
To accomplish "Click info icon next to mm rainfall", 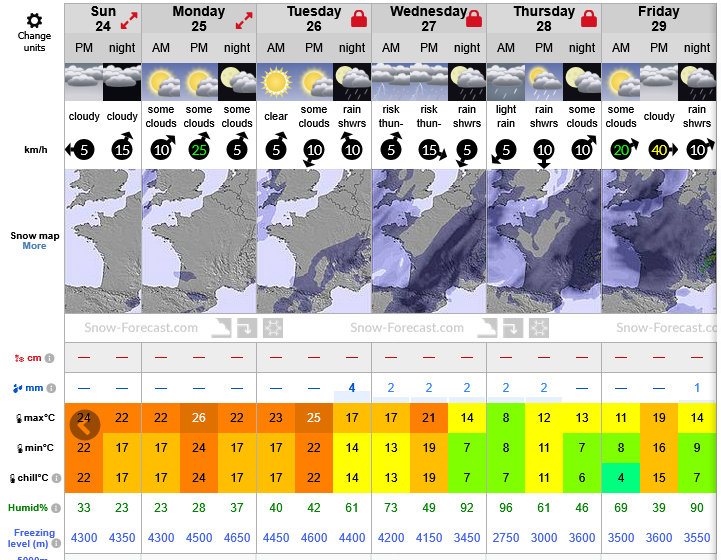I will click(52, 389).
